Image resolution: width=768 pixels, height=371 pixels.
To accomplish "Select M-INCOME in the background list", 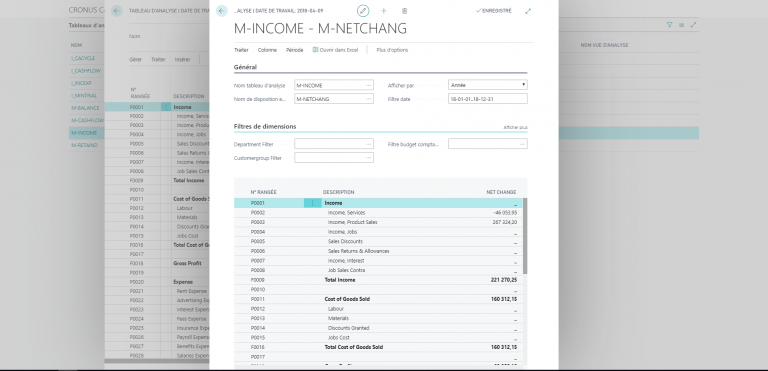I will pyautogui.click(x=84, y=133).
